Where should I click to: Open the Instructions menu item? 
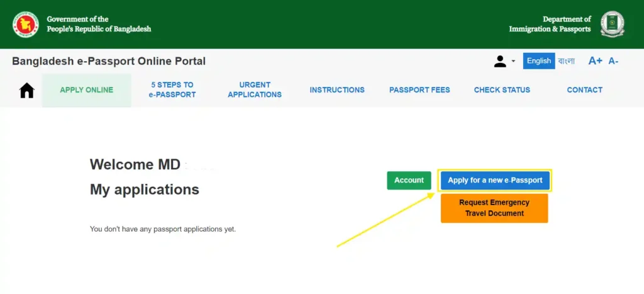[x=337, y=89]
